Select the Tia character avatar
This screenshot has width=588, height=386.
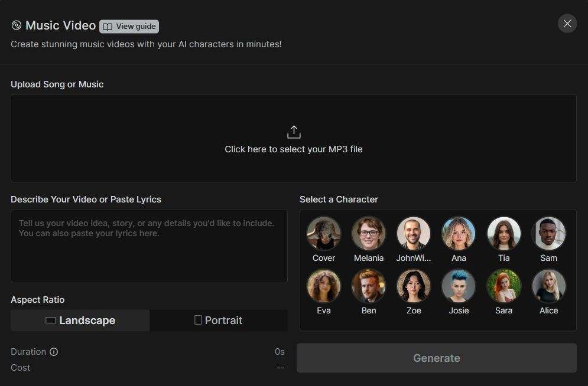point(503,233)
